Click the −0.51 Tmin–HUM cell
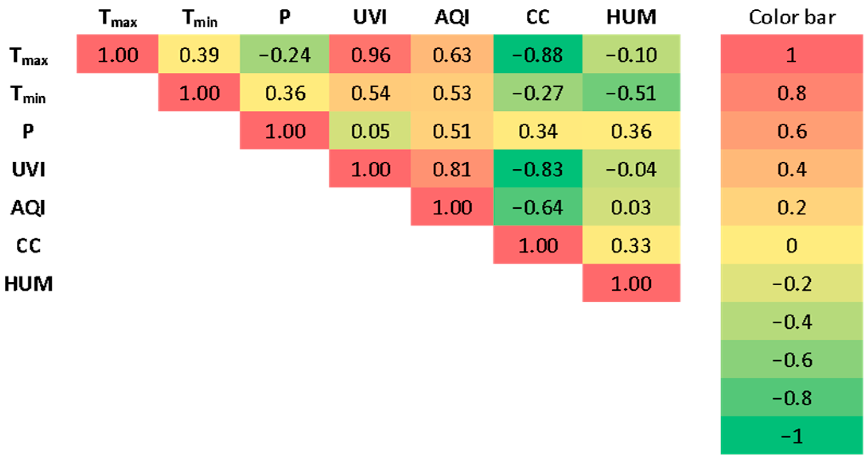 point(631,93)
